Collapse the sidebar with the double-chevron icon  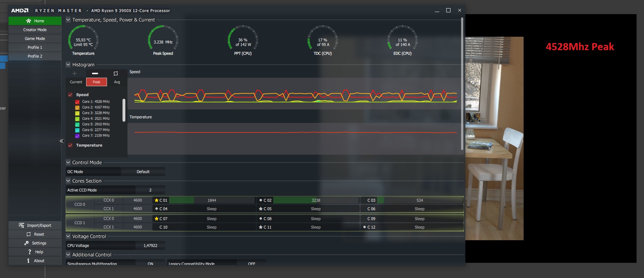61,141
